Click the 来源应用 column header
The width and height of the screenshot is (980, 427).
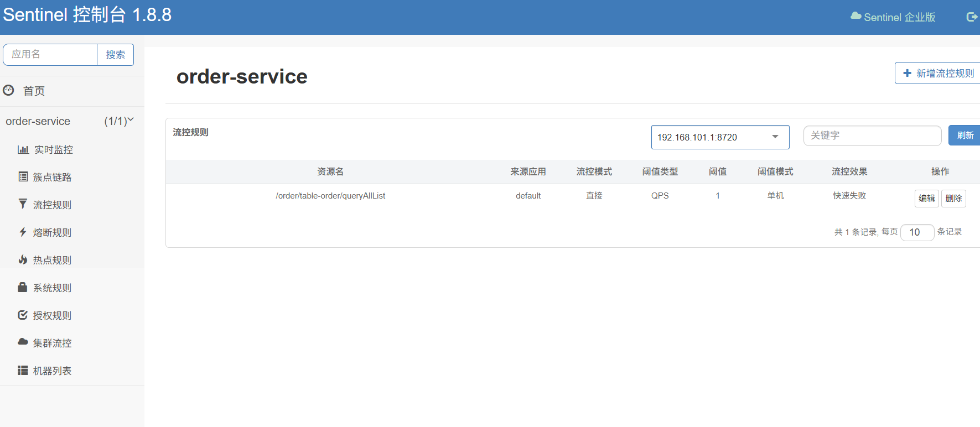click(x=528, y=171)
